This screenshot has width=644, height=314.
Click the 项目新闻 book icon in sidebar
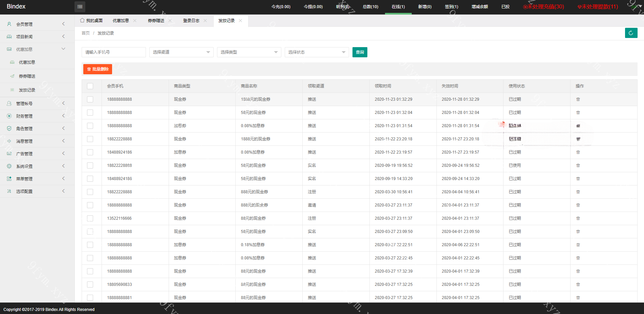pyautogui.click(x=9, y=37)
